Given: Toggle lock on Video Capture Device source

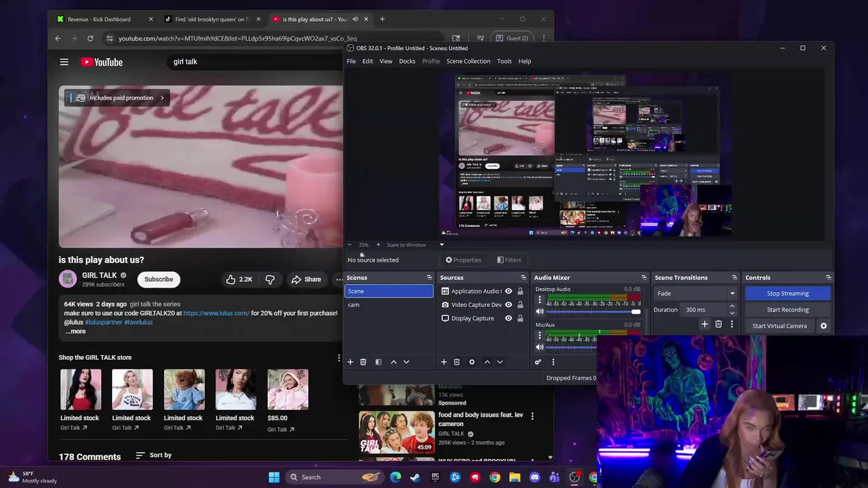Looking at the screenshot, I should [520, 305].
